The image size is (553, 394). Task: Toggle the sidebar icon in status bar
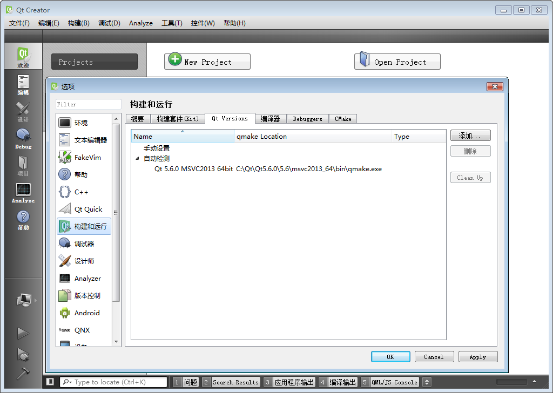[x=50, y=382]
